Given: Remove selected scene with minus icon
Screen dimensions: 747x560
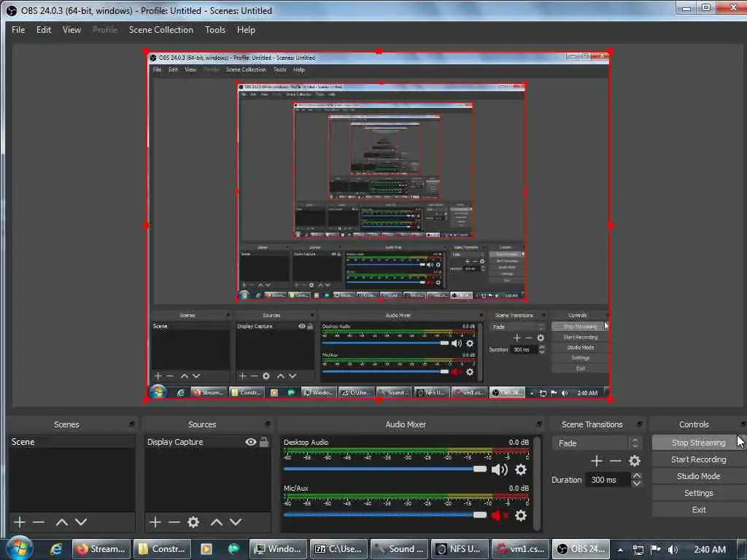Looking at the screenshot, I should point(39,522).
